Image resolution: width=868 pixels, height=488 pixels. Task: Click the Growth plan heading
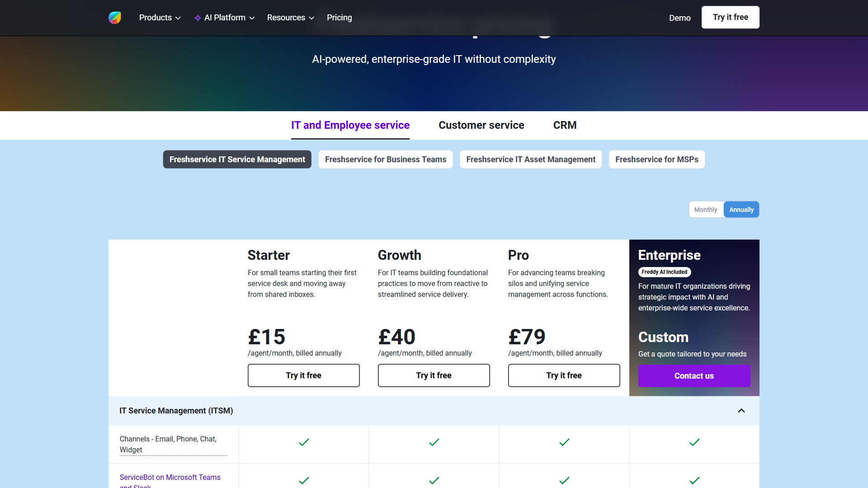point(400,255)
